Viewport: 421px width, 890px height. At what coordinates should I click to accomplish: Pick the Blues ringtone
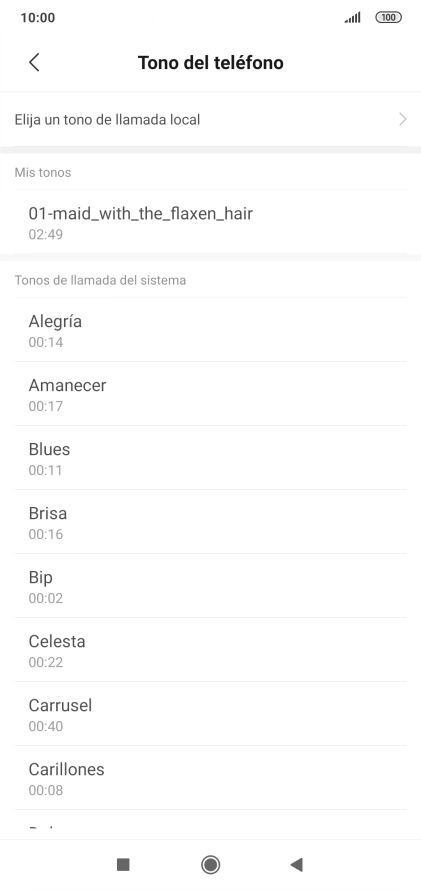[210, 458]
